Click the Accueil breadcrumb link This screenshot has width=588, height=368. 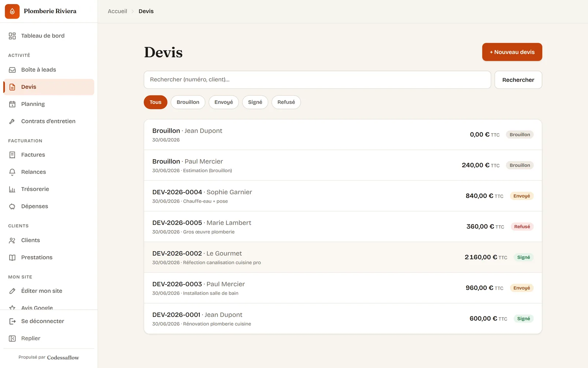[x=117, y=11]
